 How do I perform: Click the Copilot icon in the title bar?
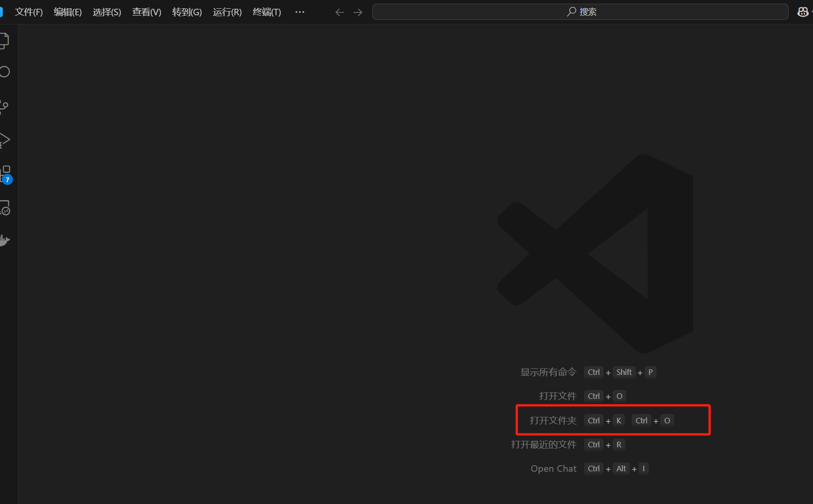(803, 12)
